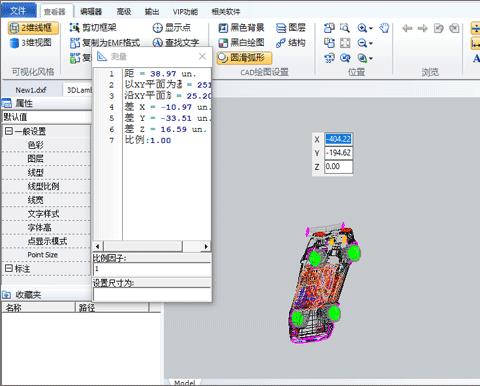This screenshot has height=386, width=480.
Task: Collapse the 一般设置 tree section
Action: [8, 131]
